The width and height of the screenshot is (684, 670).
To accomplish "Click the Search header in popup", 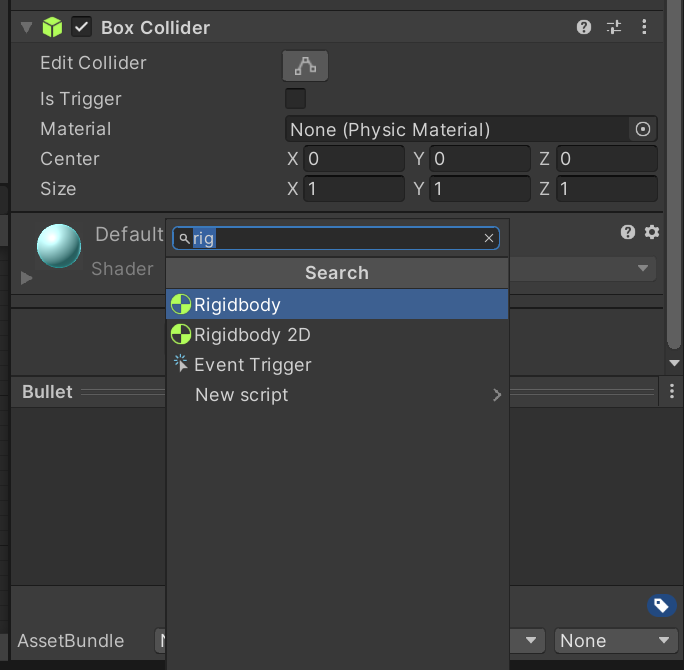I will (337, 273).
